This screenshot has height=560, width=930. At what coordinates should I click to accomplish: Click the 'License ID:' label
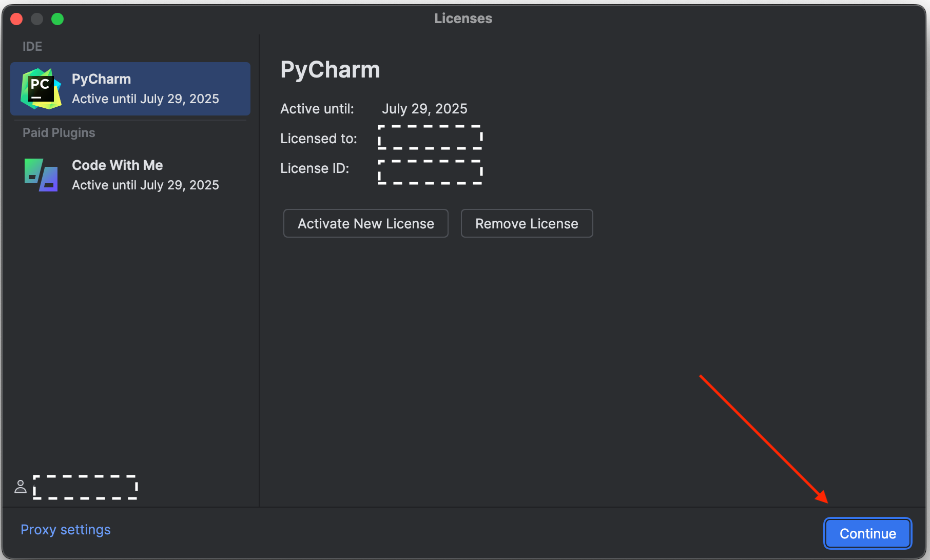pos(315,168)
